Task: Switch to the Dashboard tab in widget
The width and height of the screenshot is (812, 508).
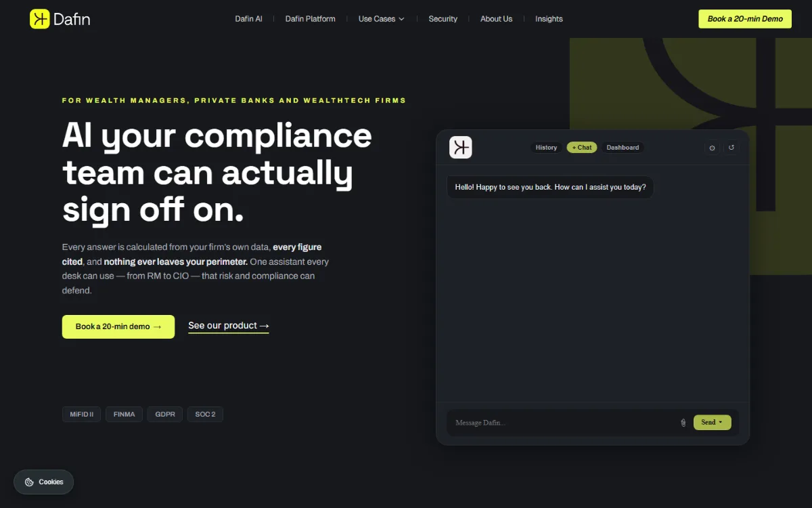Action: point(623,148)
